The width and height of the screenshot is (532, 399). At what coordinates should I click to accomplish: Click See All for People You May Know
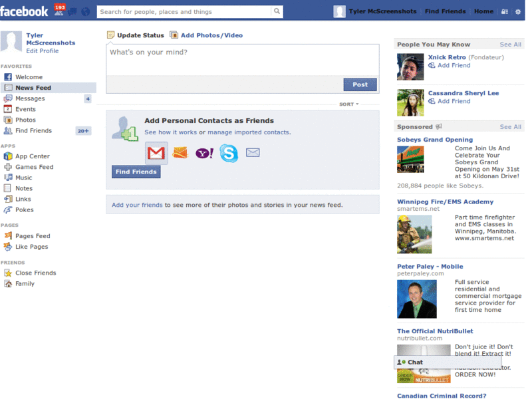510,45
